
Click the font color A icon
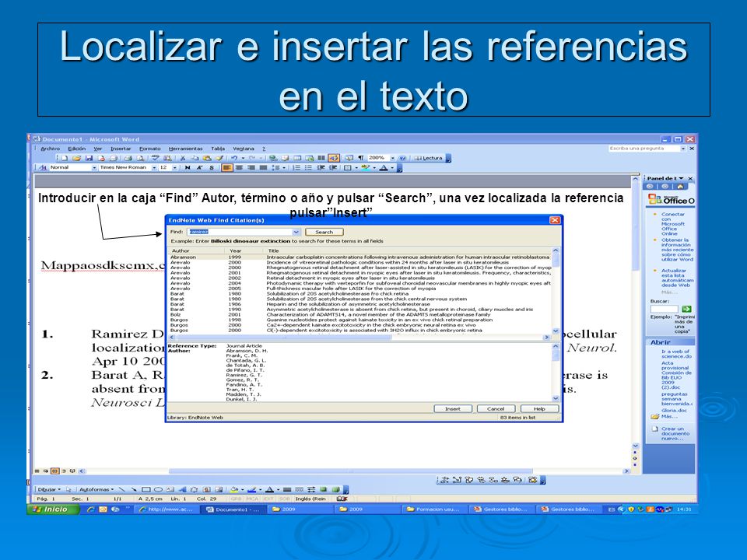click(x=384, y=168)
